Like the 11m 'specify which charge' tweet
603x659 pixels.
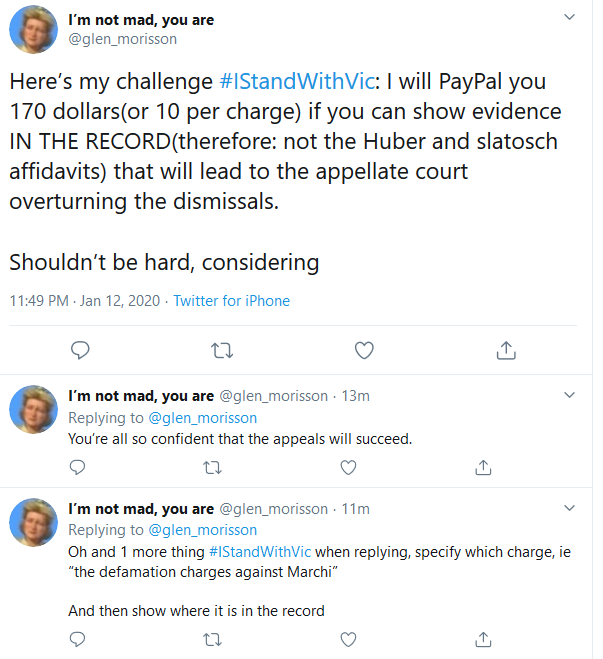[348, 639]
